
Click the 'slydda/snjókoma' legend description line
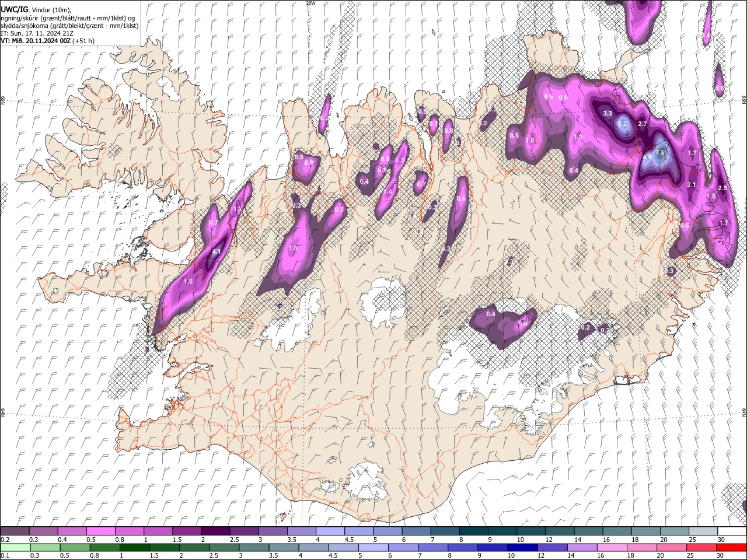click(x=69, y=26)
